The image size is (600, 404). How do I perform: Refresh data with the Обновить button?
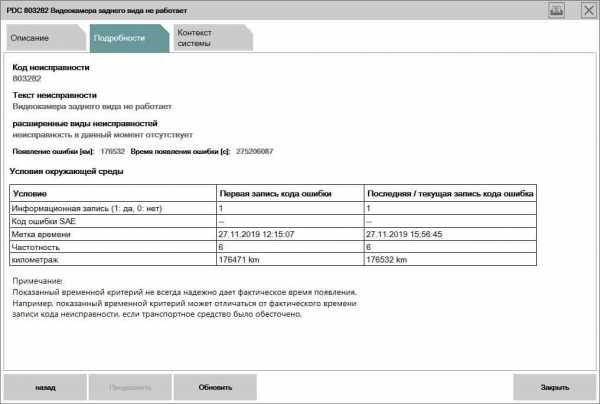coord(215,387)
